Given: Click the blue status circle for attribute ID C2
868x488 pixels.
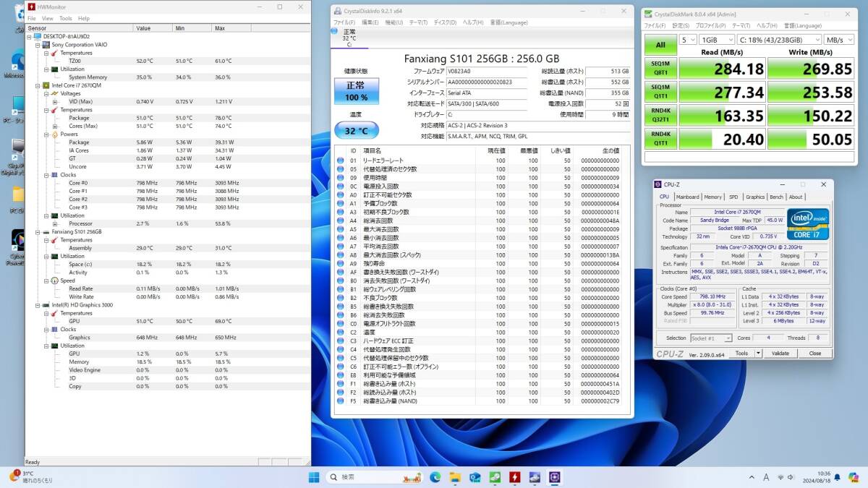Looking at the screenshot, I should tap(341, 332).
